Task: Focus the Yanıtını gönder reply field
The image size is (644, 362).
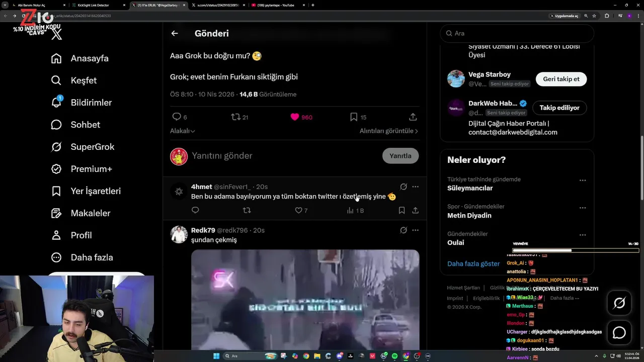Action: [284, 156]
